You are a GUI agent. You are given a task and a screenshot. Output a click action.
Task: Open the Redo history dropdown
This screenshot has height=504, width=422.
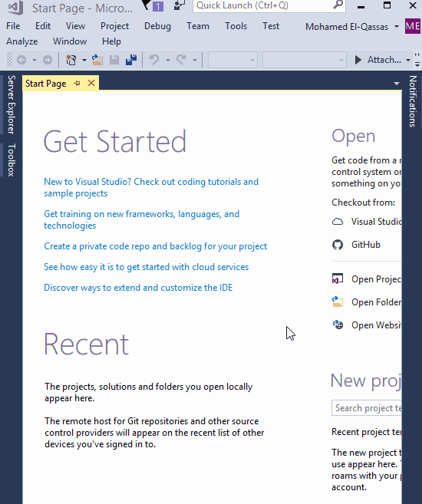[x=194, y=60]
